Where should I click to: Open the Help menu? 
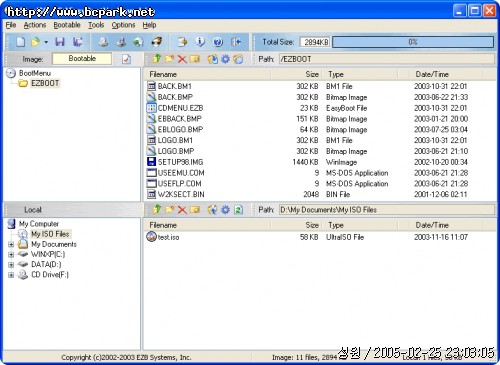click(x=149, y=25)
